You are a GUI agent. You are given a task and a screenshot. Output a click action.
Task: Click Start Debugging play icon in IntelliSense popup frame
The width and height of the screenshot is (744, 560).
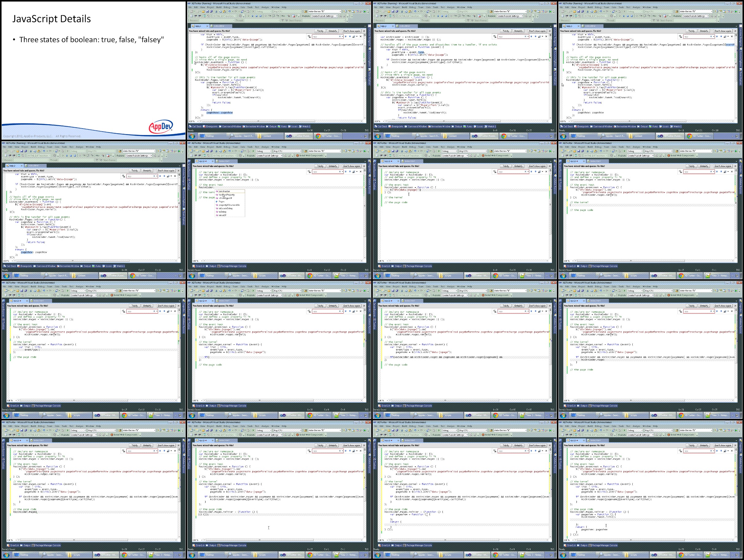coord(254,151)
